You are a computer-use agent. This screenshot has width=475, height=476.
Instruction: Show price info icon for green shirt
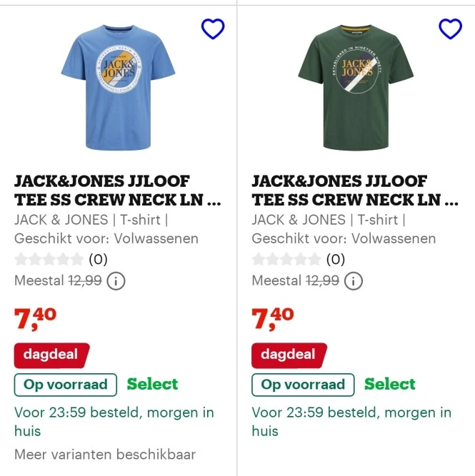[353, 281]
